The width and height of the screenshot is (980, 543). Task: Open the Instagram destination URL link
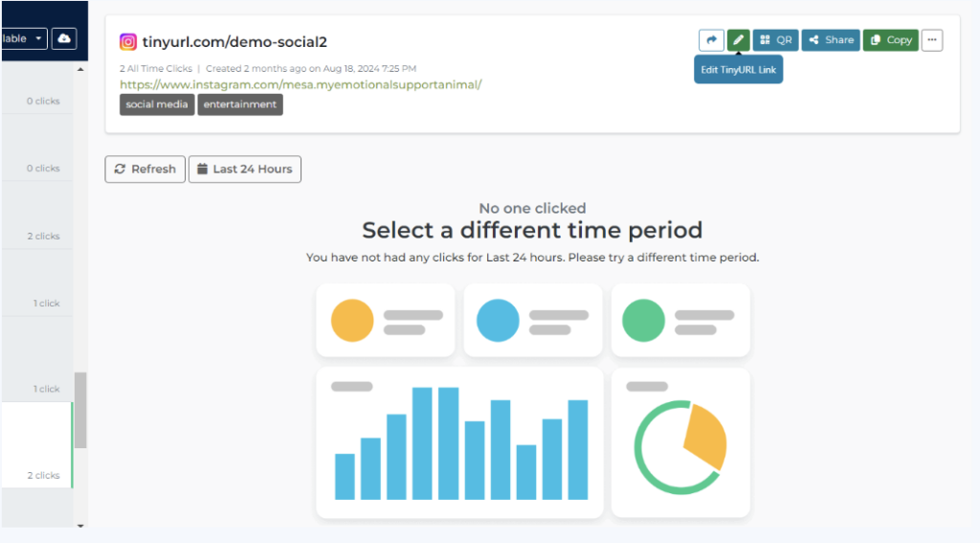(301, 84)
